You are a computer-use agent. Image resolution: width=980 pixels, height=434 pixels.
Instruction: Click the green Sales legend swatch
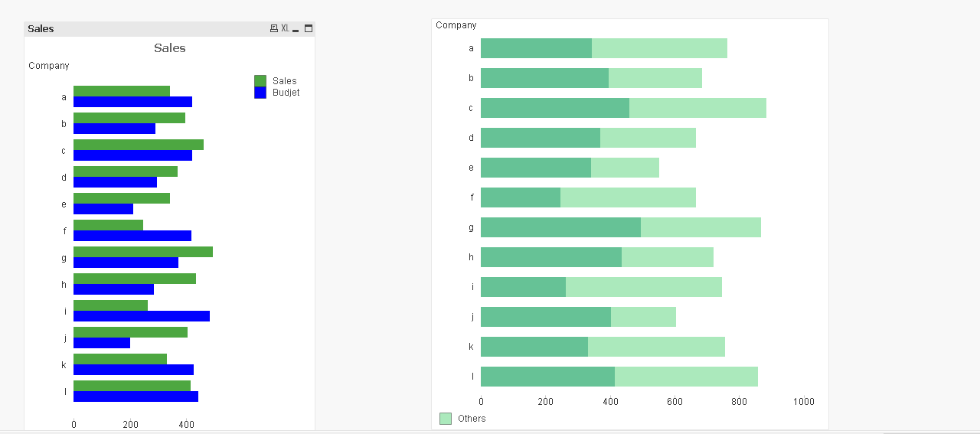tap(260, 81)
